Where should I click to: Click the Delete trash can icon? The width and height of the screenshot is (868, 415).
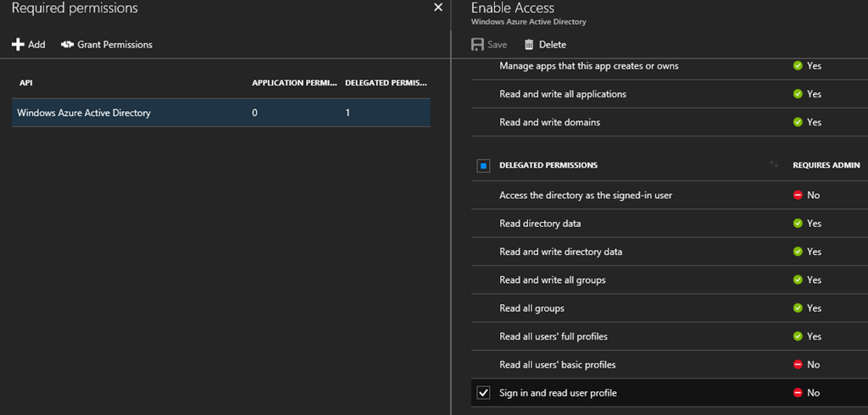(x=529, y=44)
